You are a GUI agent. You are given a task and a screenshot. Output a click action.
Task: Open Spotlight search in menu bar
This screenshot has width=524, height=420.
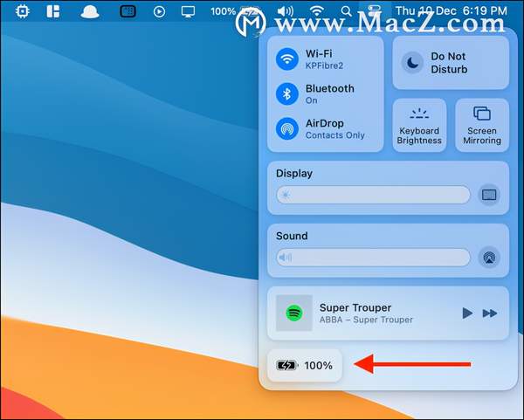(x=347, y=11)
